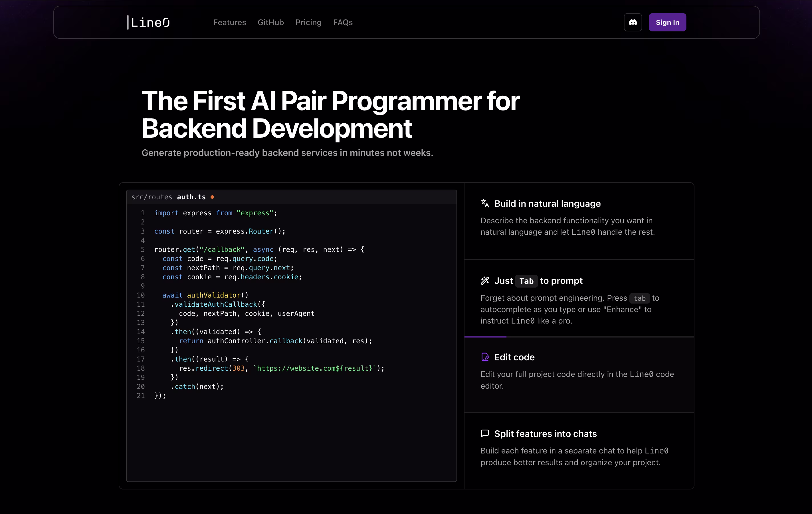The image size is (812, 514).
Task: Open the Features nav link
Action: [229, 22]
